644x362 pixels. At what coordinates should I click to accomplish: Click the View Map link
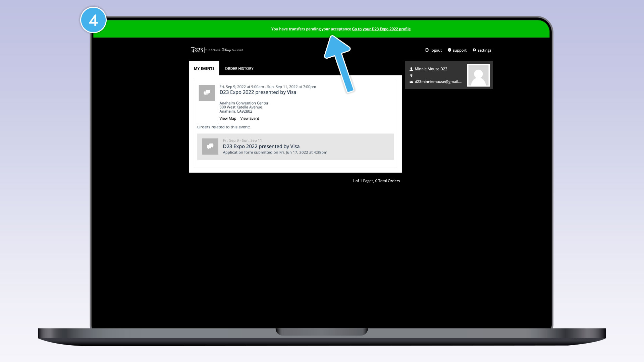click(x=228, y=119)
